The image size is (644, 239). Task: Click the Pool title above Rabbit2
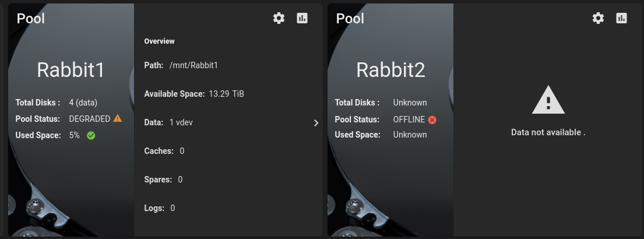(350, 19)
